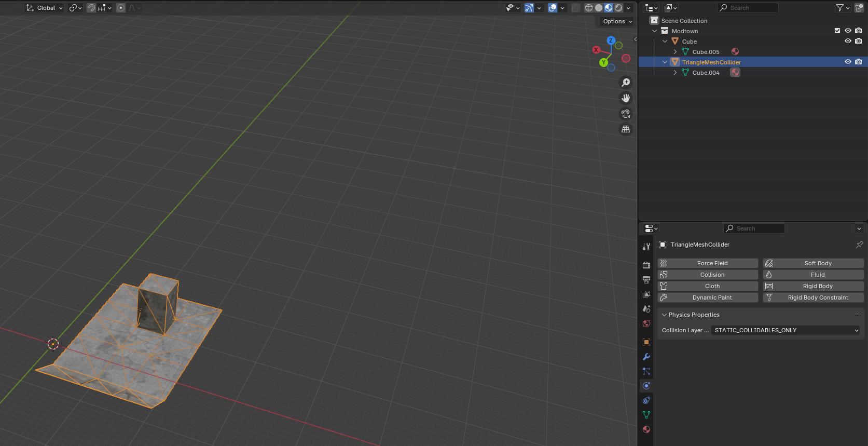868x446 pixels.
Task: Open the pivot point dropdown
Action: [x=76, y=8]
